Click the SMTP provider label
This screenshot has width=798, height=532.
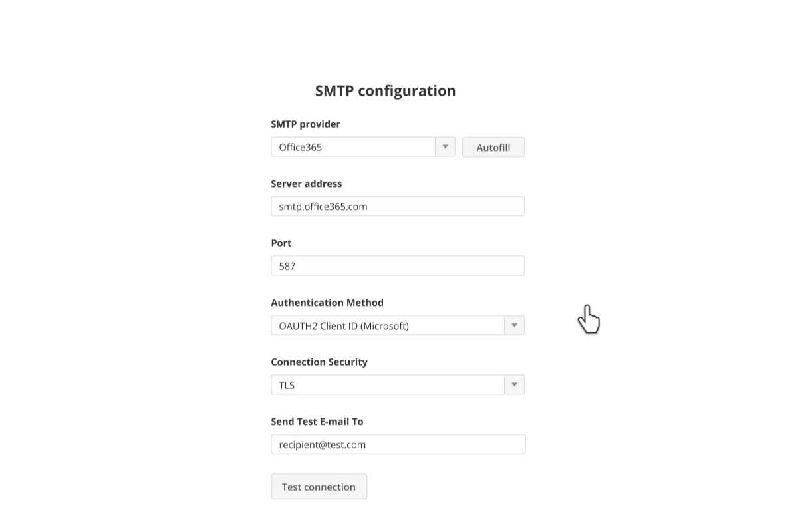tap(305, 124)
